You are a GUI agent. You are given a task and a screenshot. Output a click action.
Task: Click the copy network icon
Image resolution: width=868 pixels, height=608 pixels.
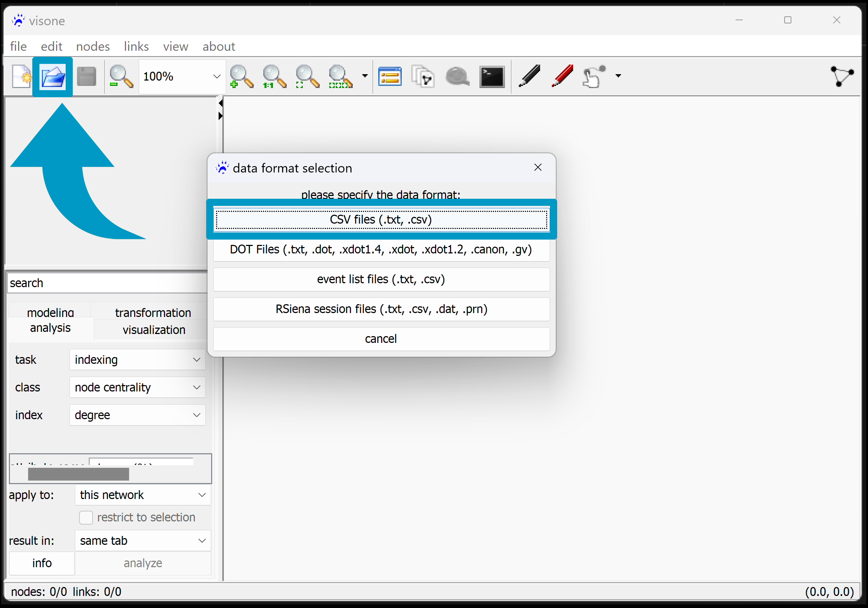point(423,77)
